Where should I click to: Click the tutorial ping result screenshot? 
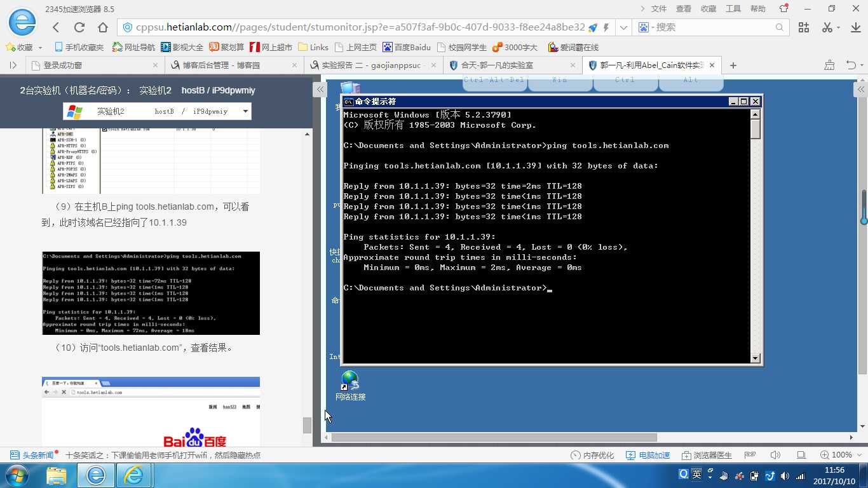click(151, 293)
